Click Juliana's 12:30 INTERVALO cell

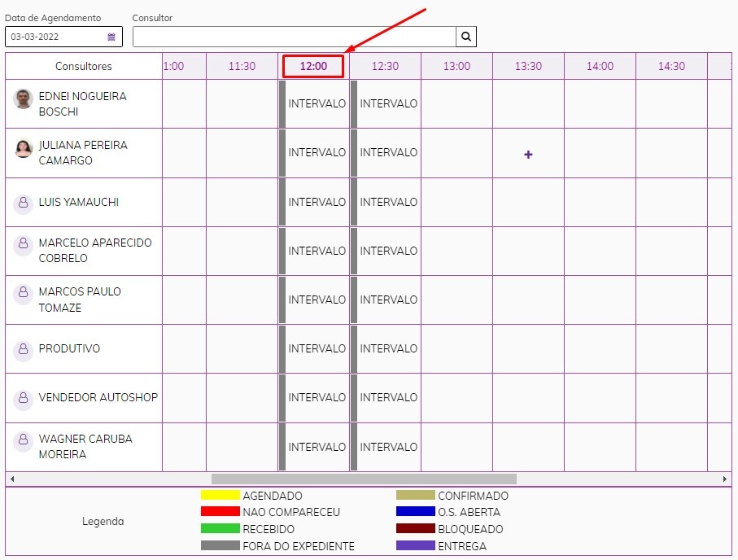coord(386,152)
